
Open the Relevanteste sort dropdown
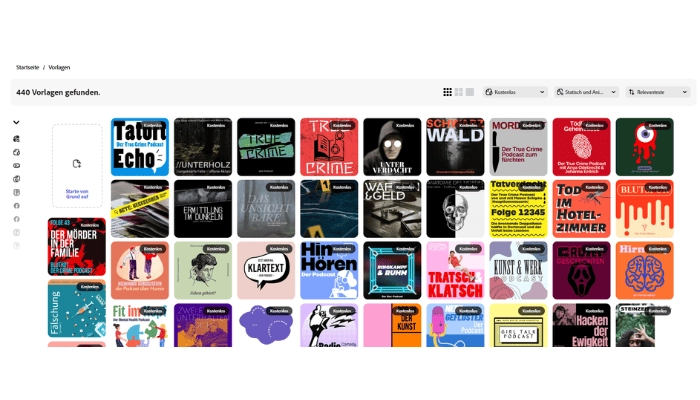tap(658, 92)
